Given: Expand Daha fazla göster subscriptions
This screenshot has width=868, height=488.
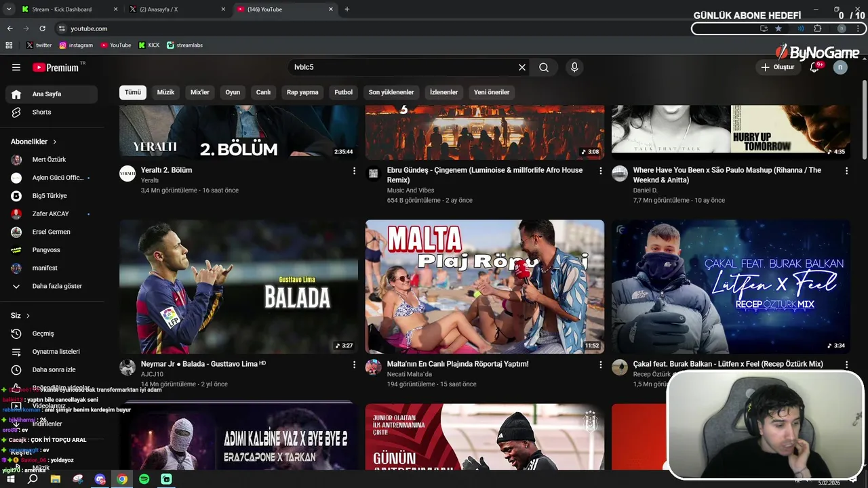Looking at the screenshot, I should (52, 286).
